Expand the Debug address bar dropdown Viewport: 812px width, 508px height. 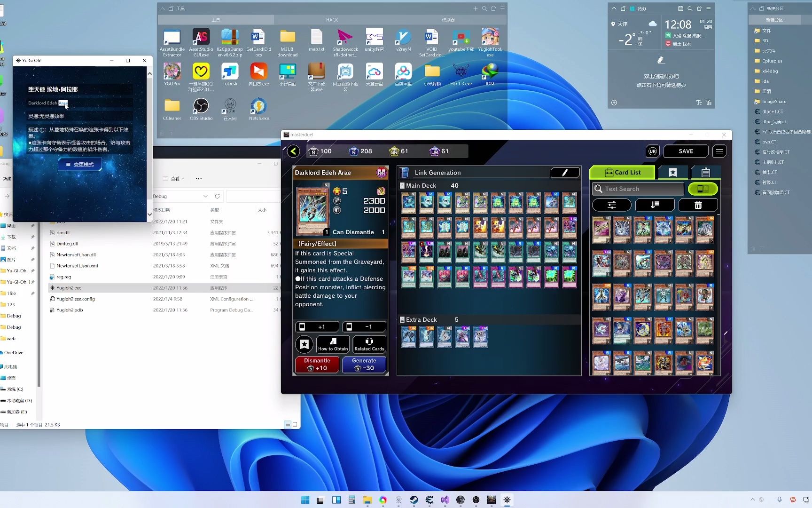pos(205,196)
